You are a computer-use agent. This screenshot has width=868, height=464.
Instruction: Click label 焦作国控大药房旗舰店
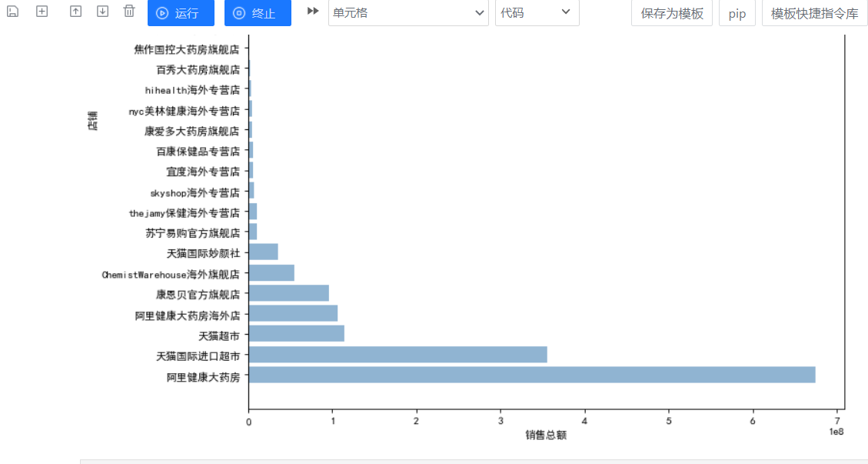pos(187,49)
